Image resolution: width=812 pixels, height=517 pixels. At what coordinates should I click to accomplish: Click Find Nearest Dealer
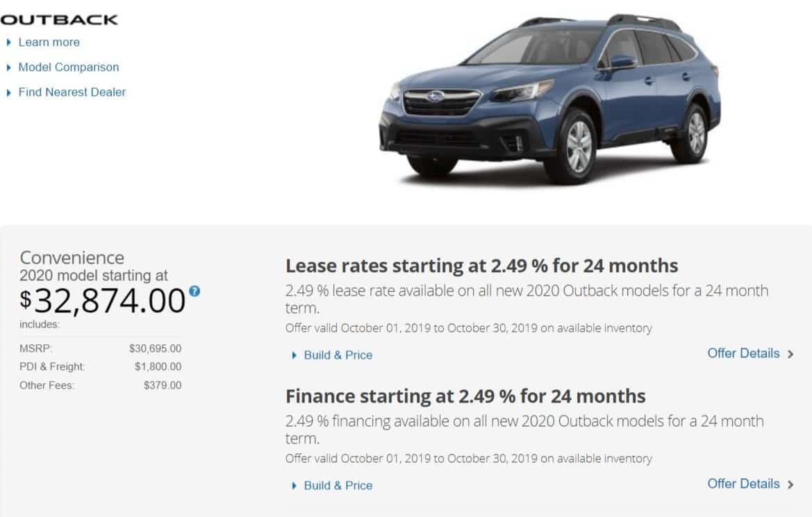72,92
